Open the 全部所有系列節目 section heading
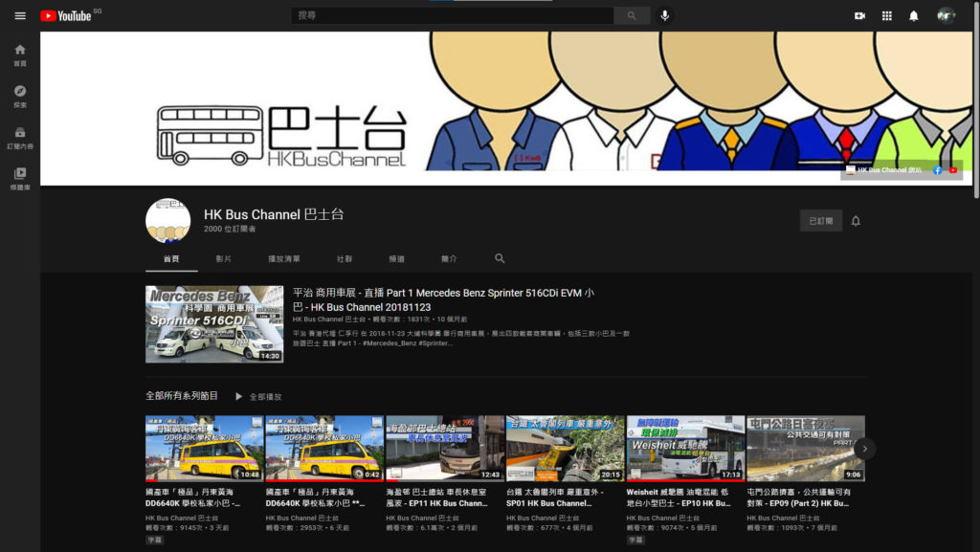This screenshot has width=980, height=552. (182, 396)
